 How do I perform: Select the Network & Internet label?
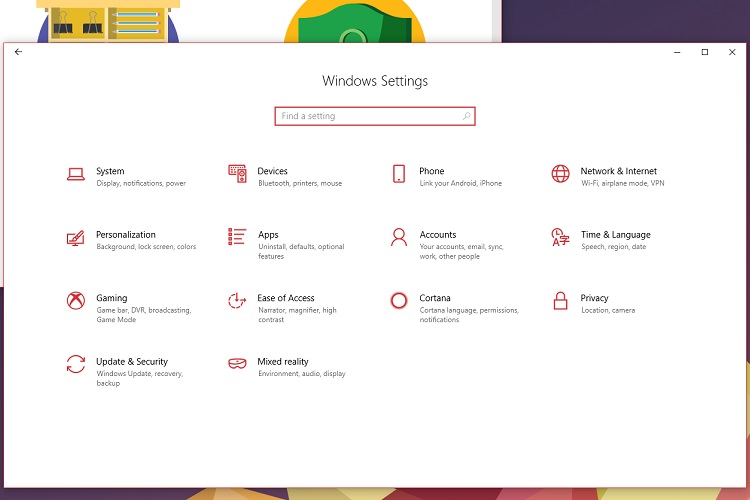618,171
